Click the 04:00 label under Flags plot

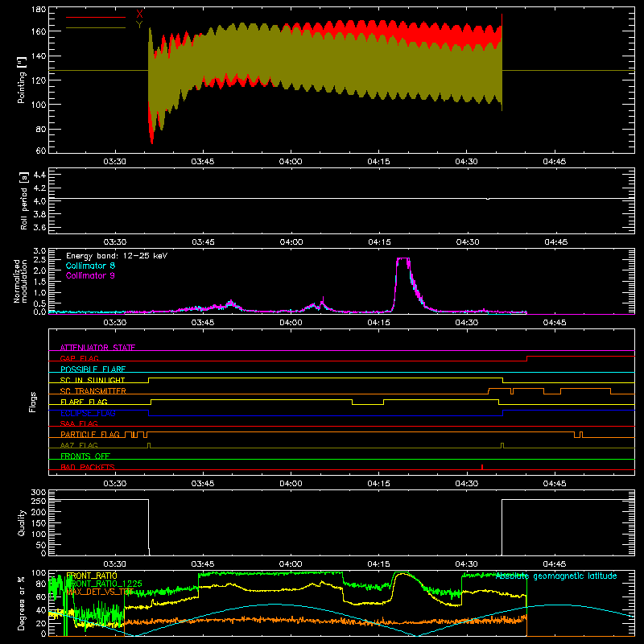tap(291, 484)
